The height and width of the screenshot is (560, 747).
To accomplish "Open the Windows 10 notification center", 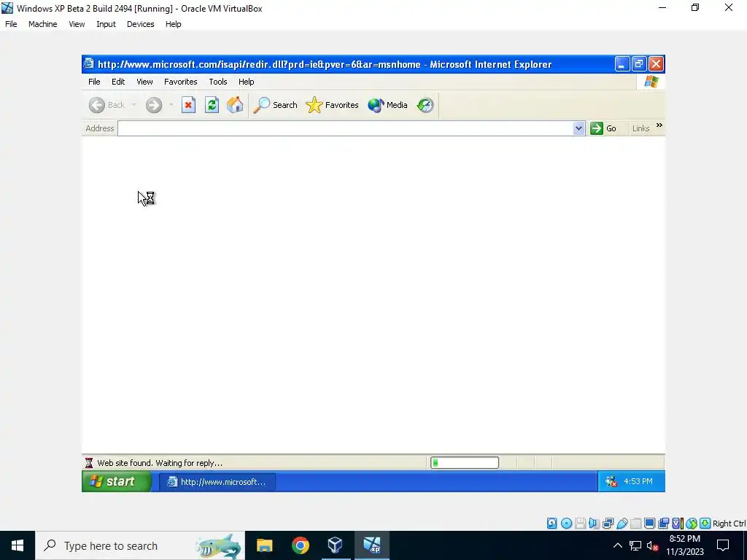I will point(723,545).
